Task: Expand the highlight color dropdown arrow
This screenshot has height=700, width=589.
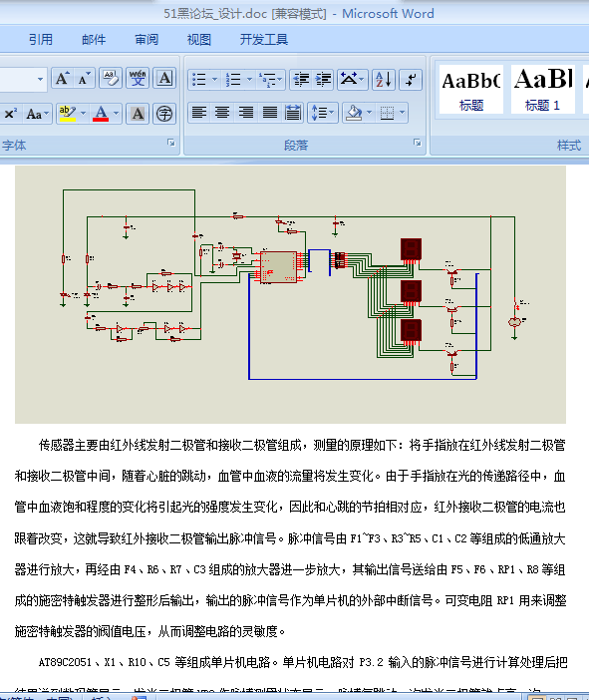Action: [83, 114]
